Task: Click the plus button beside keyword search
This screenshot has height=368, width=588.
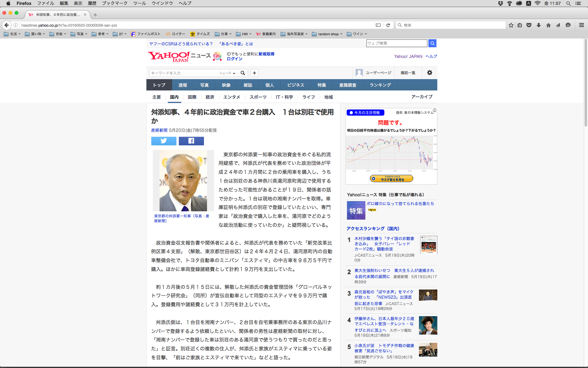Action: [x=254, y=73]
